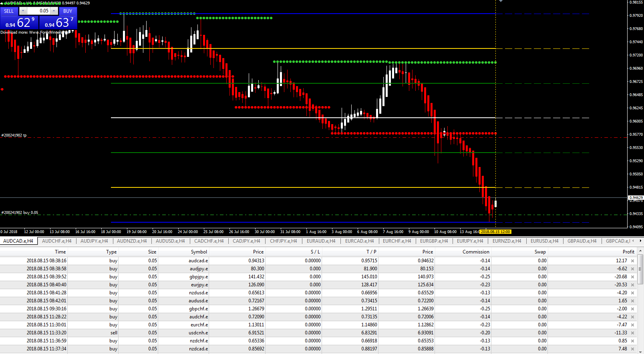Select the 'gbpjpy.e' symbol cell
Screen dimensions: 644x354
(199, 277)
